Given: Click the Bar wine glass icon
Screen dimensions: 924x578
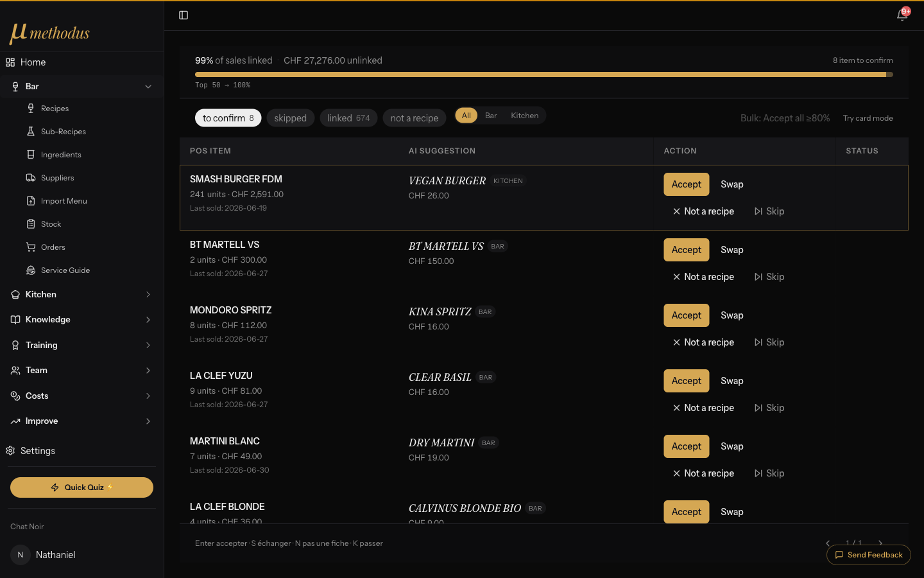Looking at the screenshot, I should tap(15, 86).
